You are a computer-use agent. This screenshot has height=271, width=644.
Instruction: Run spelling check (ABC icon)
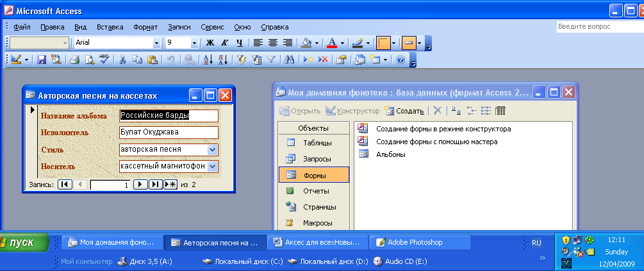point(104,60)
